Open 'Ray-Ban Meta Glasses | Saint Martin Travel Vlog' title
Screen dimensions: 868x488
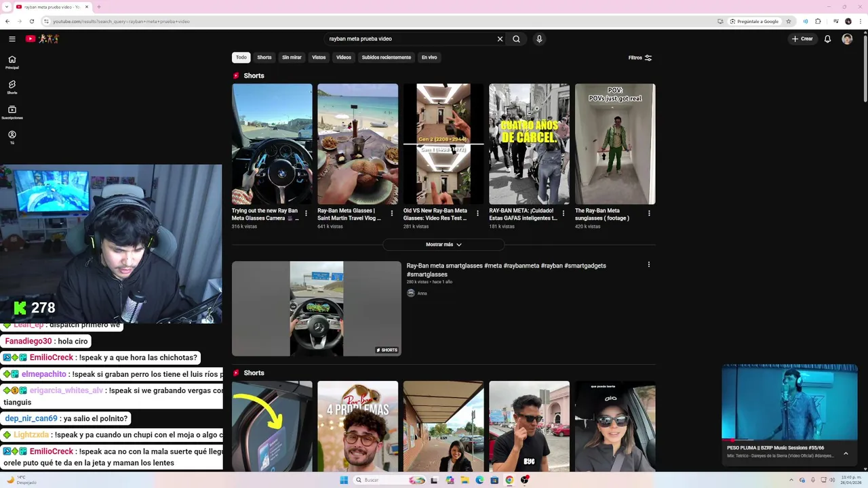(x=349, y=214)
